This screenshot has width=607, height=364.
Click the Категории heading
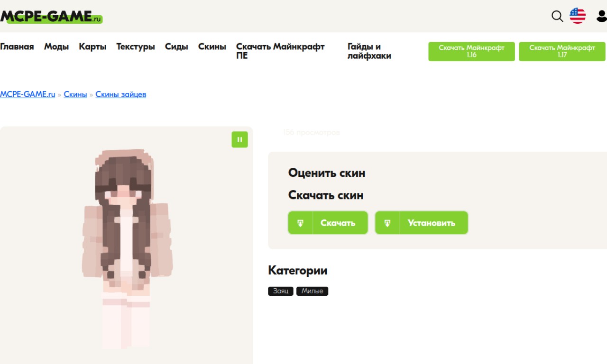coord(298,271)
